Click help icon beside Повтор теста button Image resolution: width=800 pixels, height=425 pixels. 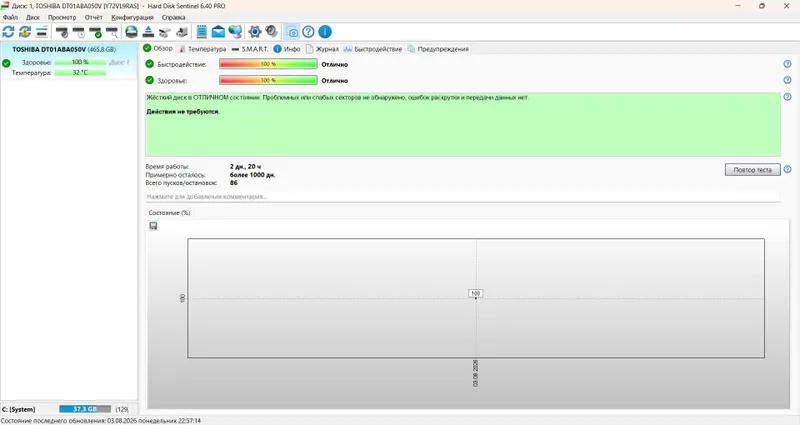coord(787,169)
